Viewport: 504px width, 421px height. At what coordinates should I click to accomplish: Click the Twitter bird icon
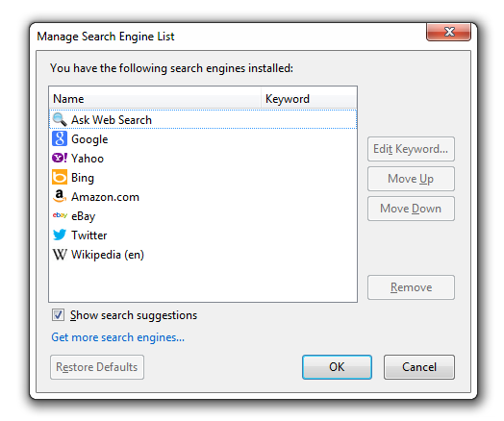(x=60, y=235)
